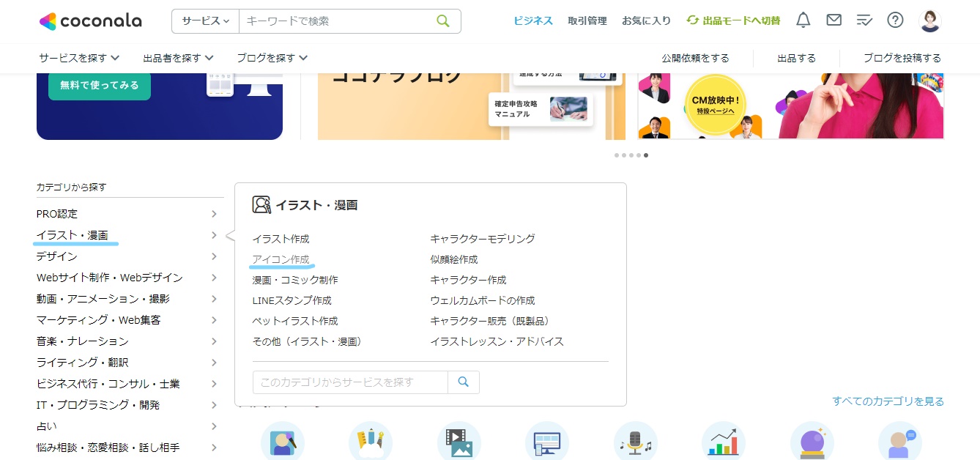Select the ビジネス menu item
The height and width of the screenshot is (460, 980).
[x=532, y=21]
